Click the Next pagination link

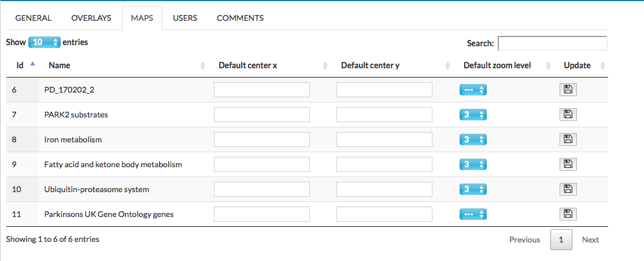(x=590, y=240)
